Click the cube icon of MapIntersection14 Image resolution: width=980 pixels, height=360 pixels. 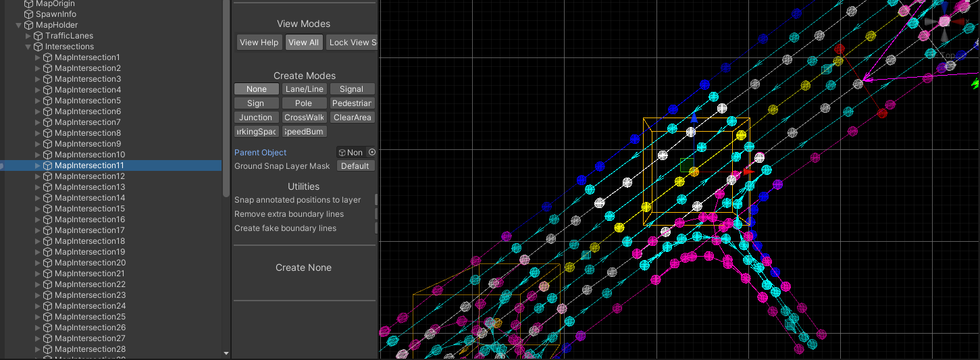tap(48, 198)
